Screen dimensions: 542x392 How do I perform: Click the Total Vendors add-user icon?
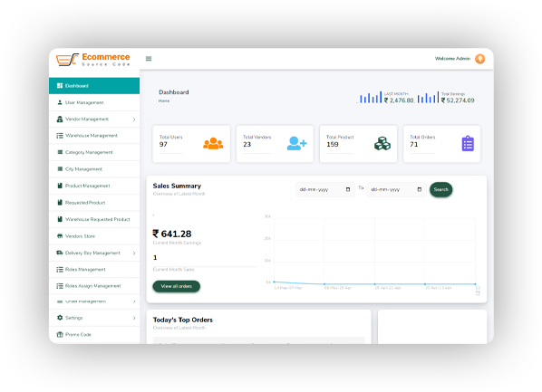(297, 143)
